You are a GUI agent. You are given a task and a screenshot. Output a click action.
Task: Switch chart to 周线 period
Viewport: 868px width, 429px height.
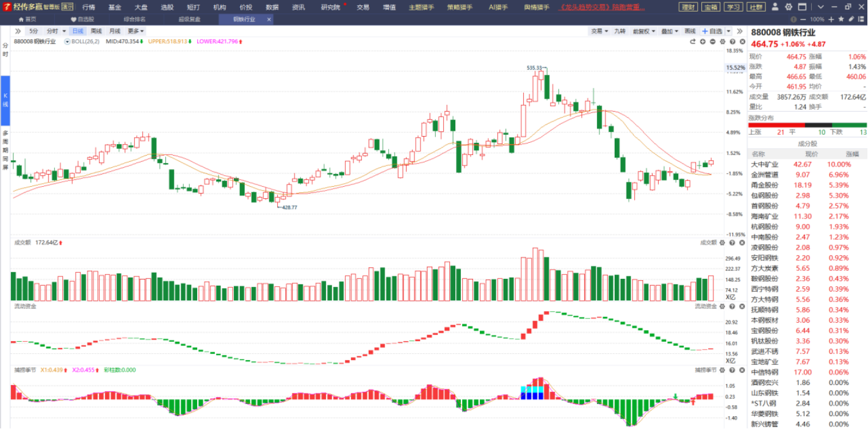click(x=96, y=31)
